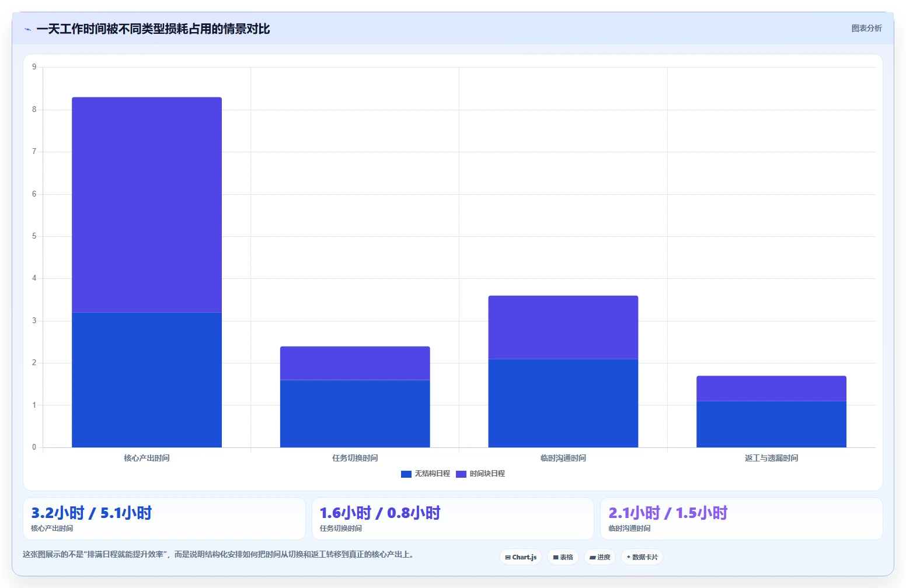
Task: Click the 1.6小时 / 0.8小时 value
Action: (x=380, y=513)
